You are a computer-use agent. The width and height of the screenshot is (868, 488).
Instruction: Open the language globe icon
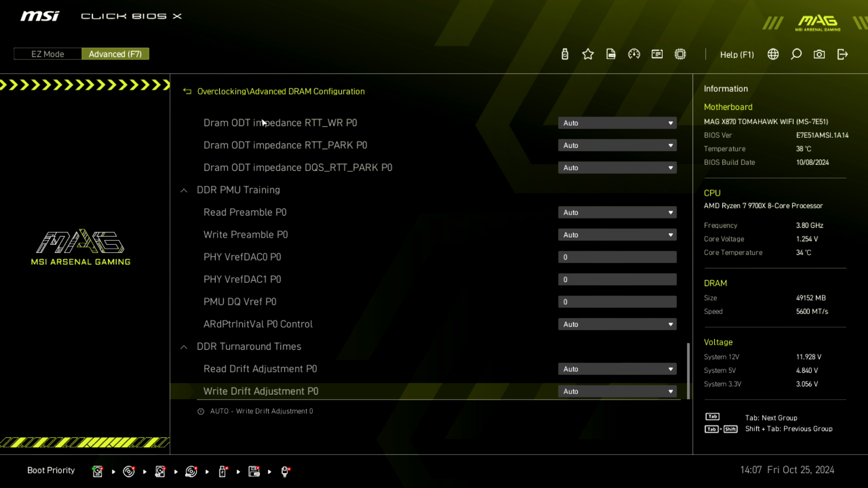click(x=773, y=54)
